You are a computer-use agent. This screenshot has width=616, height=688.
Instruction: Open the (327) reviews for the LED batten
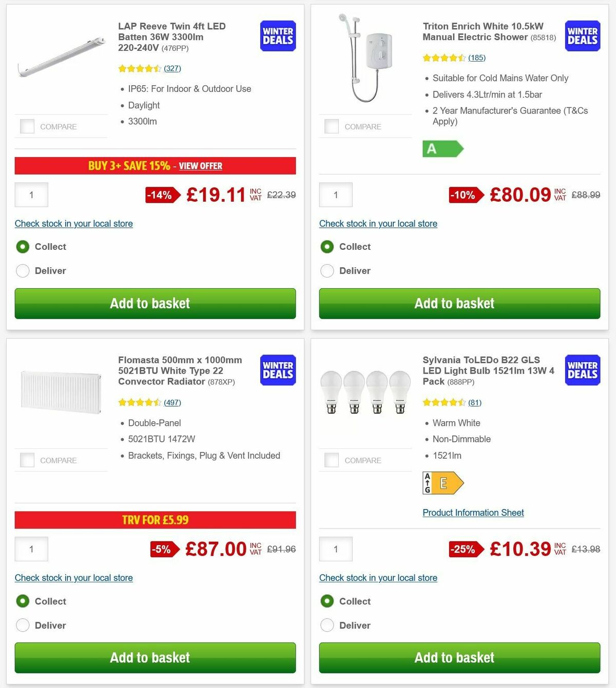coord(172,68)
